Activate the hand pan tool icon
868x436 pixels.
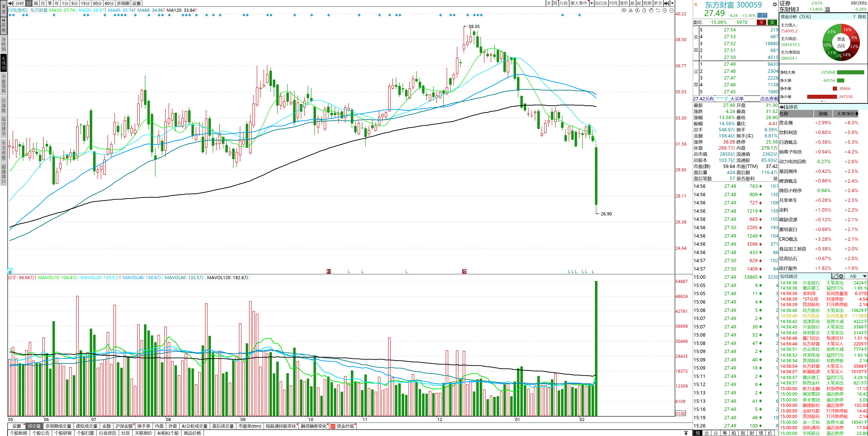coord(651,10)
